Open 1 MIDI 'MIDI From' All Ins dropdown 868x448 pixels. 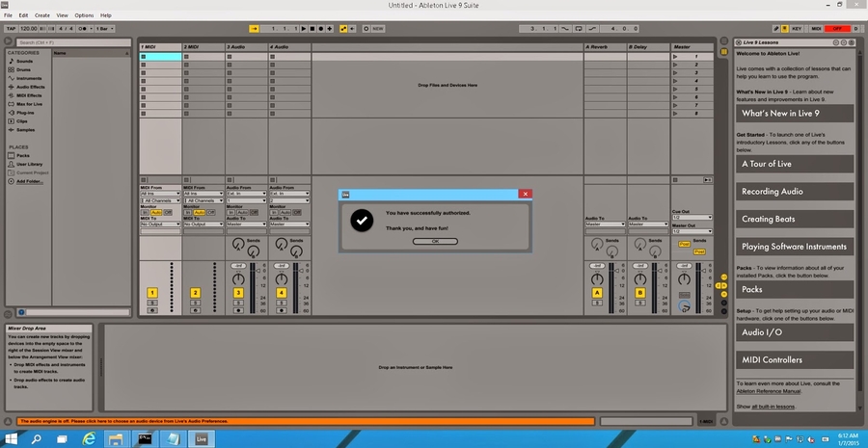coord(159,195)
